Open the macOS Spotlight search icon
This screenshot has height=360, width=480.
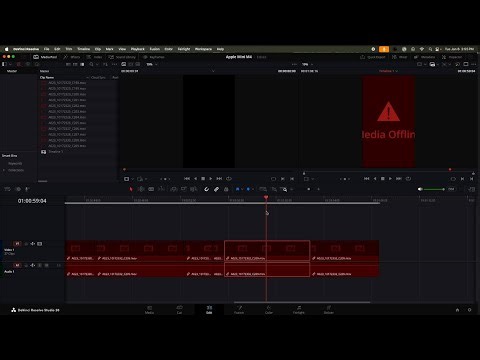coord(430,49)
